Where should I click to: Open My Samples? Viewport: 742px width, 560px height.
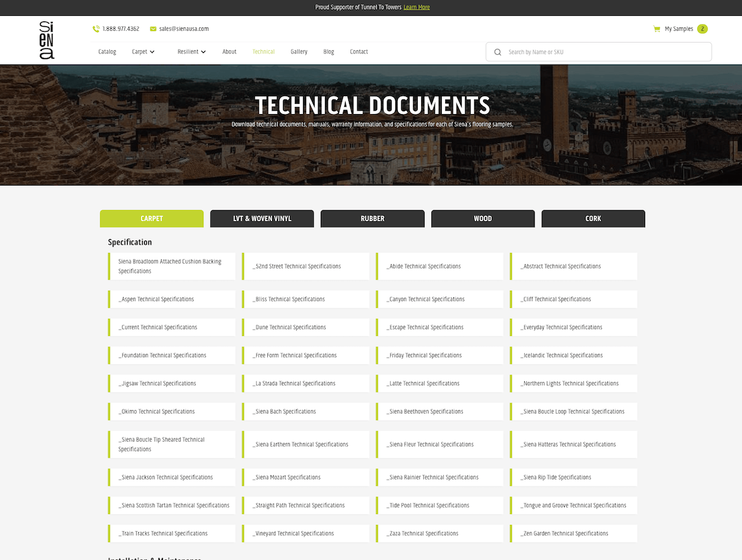(x=679, y=29)
